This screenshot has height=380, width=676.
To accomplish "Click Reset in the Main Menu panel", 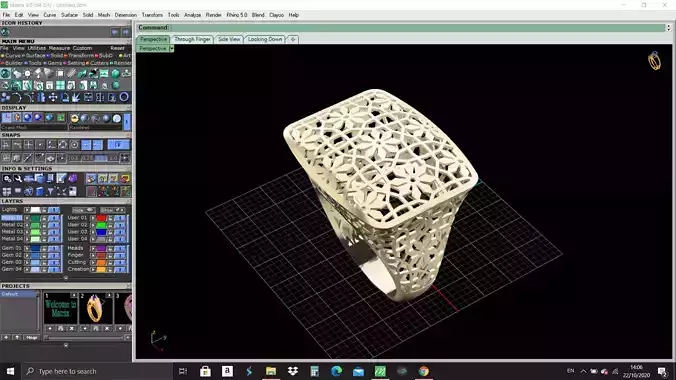I will click(117, 48).
